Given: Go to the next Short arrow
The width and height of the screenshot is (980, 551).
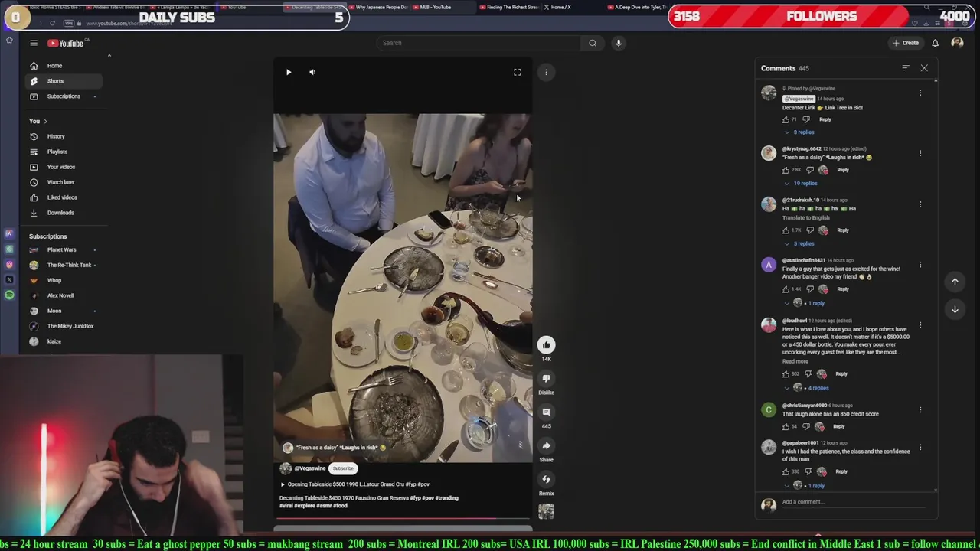Looking at the screenshot, I should (x=955, y=309).
